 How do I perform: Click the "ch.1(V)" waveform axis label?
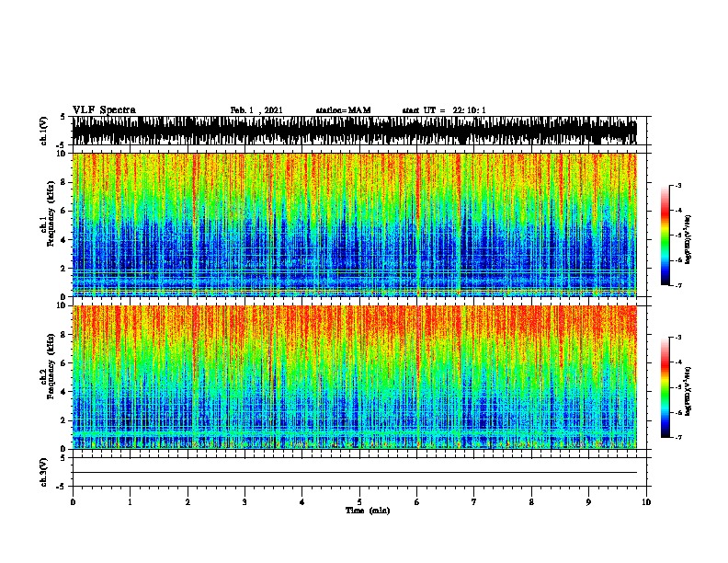[x=44, y=131]
